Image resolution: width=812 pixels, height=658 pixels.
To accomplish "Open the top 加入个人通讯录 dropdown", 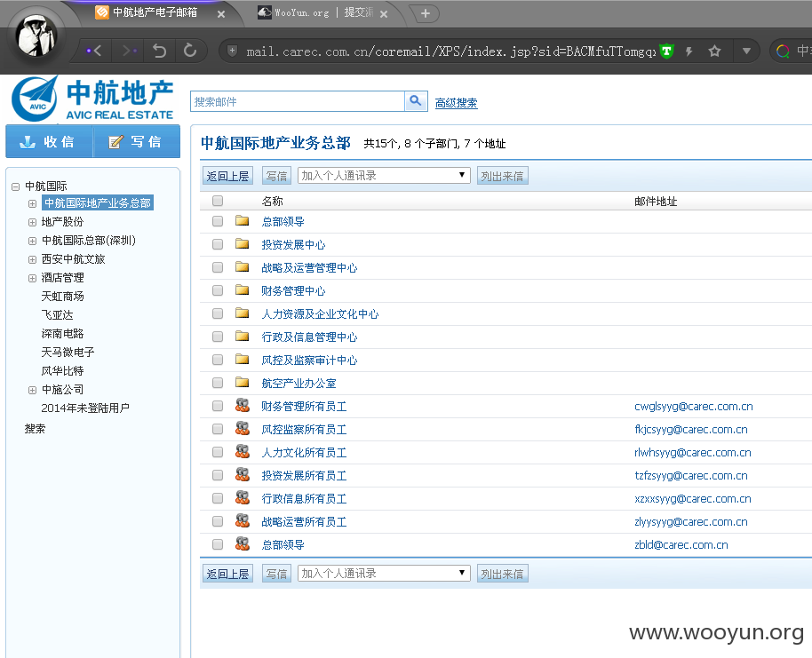I will pos(384,176).
